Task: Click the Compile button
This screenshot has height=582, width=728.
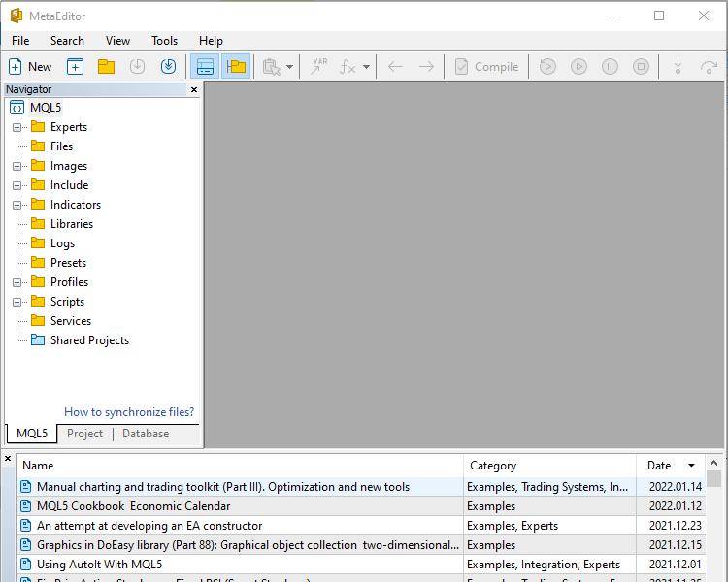Action: (x=486, y=67)
